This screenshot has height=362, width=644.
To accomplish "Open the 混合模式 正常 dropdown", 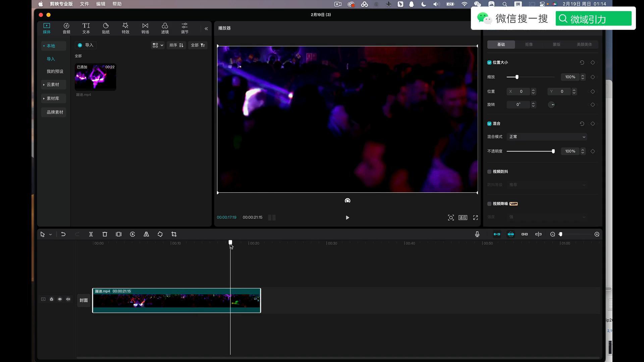I will point(547,137).
